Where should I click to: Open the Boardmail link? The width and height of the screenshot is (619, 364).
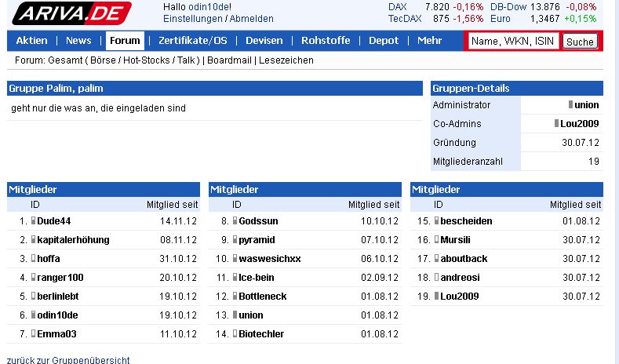tap(229, 60)
